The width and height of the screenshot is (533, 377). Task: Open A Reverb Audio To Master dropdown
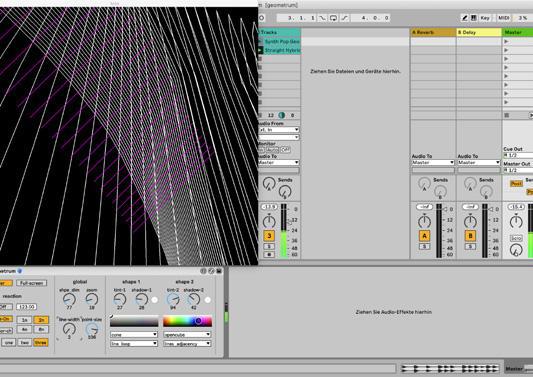click(x=433, y=162)
